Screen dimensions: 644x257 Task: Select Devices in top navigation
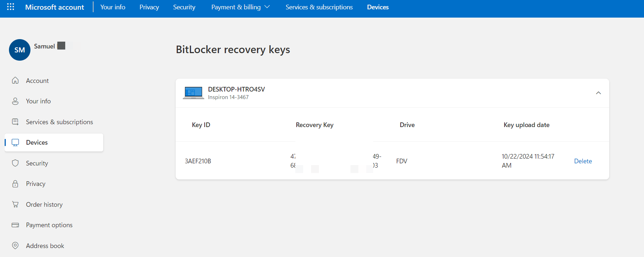[x=378, y=7]
